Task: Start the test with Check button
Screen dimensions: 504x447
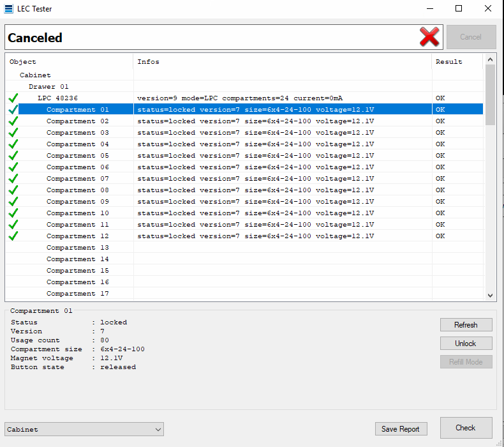Action: click(x=466, y=428)
